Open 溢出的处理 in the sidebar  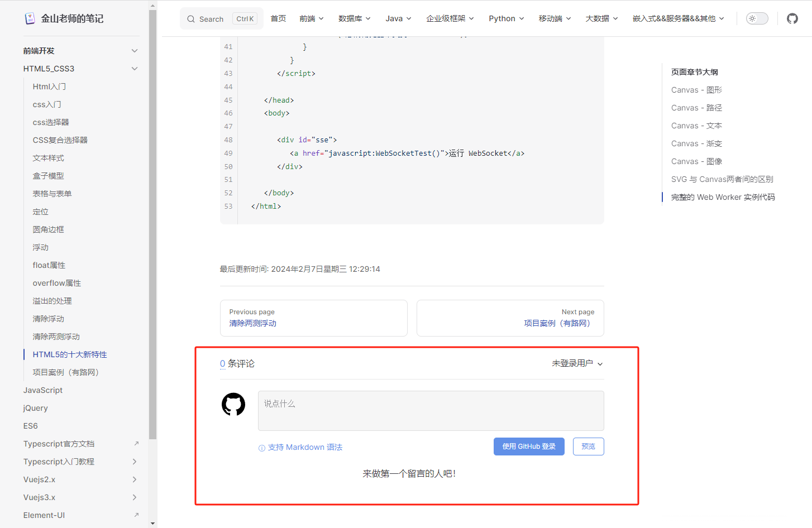point(52,301)
